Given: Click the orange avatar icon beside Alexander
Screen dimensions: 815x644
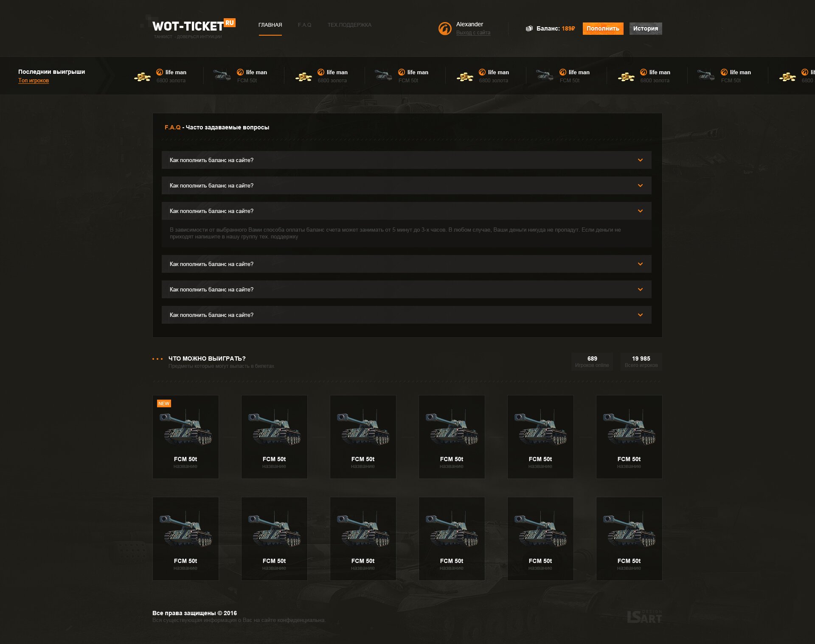Looking at the screenshot, I should click(445, 28).
